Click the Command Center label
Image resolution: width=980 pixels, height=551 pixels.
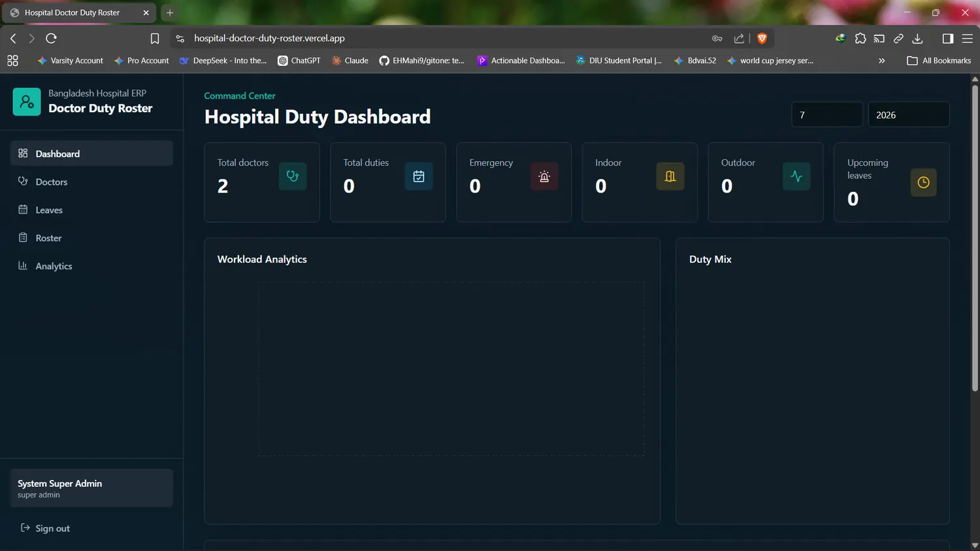[240, 96]
